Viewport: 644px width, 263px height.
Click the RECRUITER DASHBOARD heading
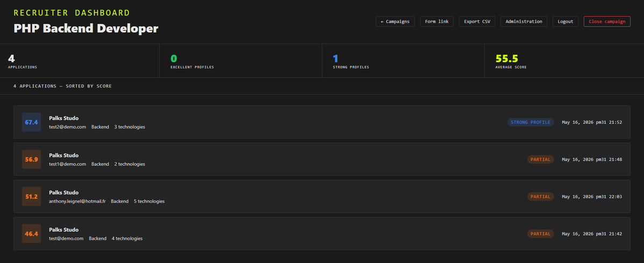pyautogui.click(x=72, y=13)
